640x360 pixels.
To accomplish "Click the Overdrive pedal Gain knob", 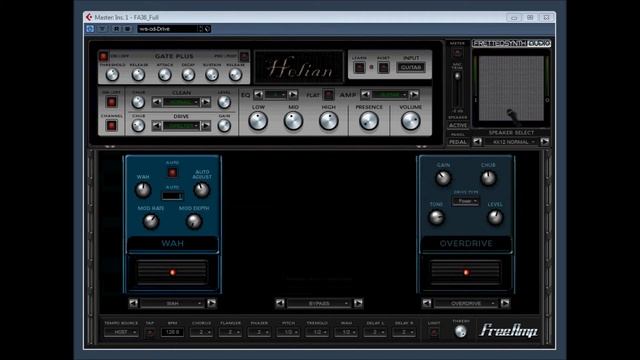I will [443, 178].
